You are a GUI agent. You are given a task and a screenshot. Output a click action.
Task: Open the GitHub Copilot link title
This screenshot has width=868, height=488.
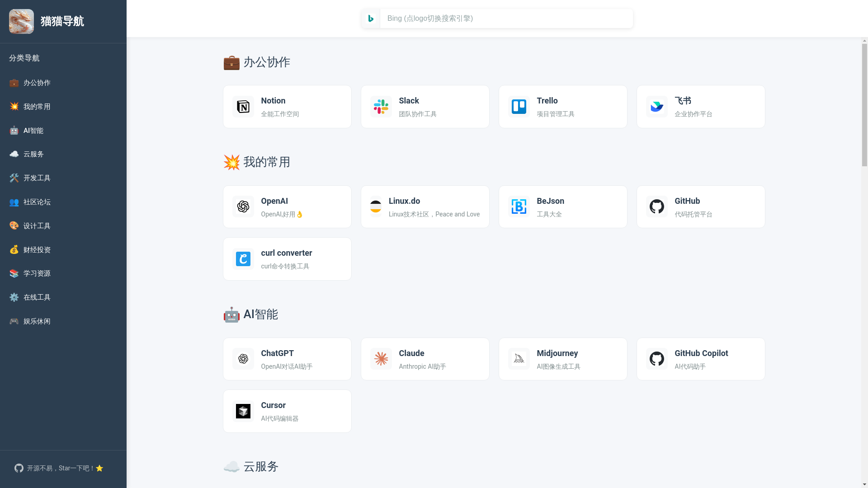(x=701, y=353)
